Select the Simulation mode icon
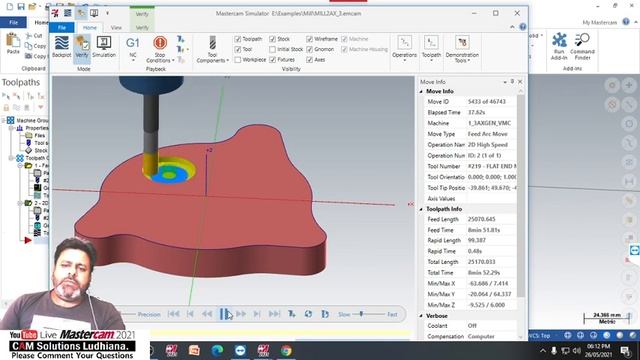The image size is (640, 360). pos(104,43)
